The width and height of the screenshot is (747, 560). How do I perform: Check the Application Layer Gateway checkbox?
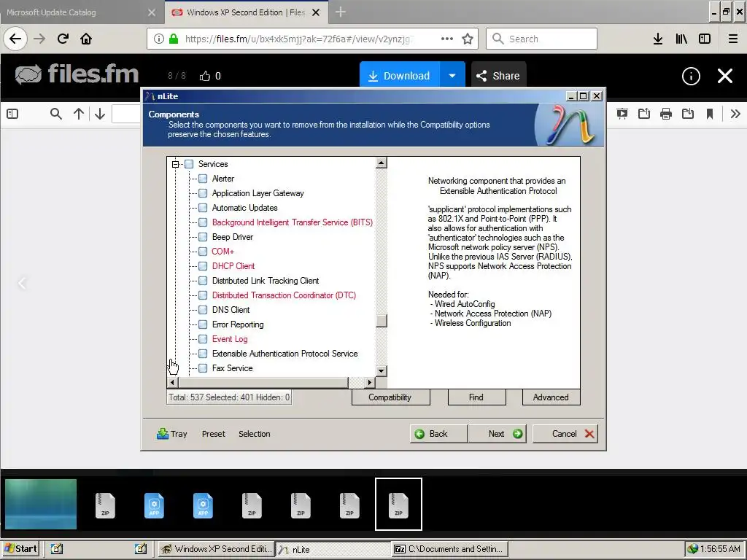(203, 193)
